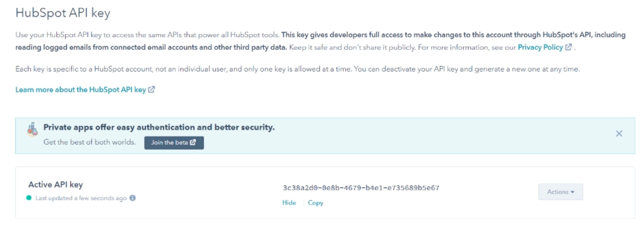Click the external-link icon inside Join the beta
Image resolution: width=644 pixels, height=232 pixels.
[x=193, y=142]
